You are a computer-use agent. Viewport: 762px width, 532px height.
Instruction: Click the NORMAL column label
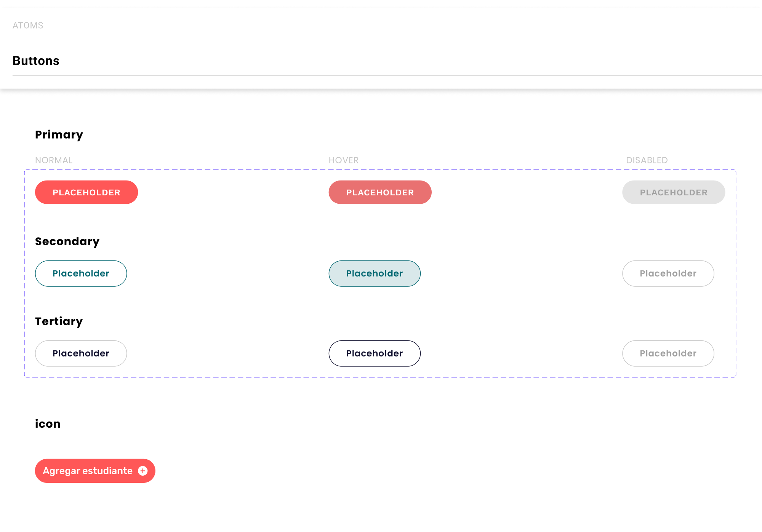[54, 160]
